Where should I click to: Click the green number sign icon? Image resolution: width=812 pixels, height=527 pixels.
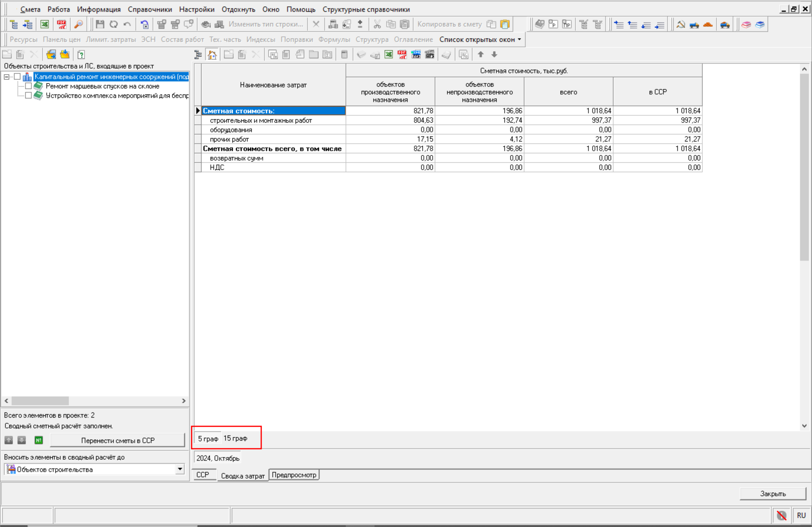point(39,440)
